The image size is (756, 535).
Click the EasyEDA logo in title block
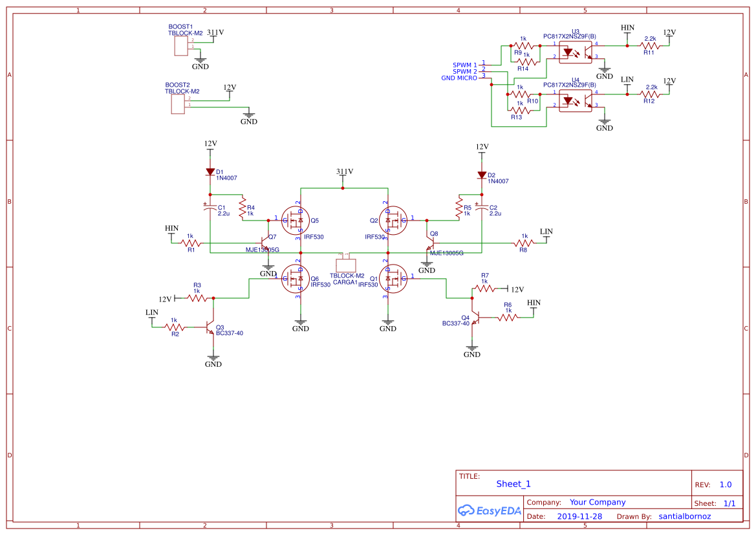click(490, 510)
